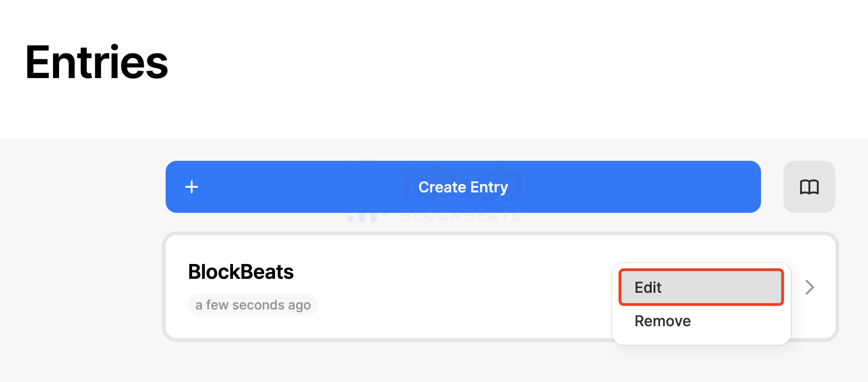Click the gray square library book button
Image resolution: width=868 pixels, height=382 pixels.
tap(809, 187)
